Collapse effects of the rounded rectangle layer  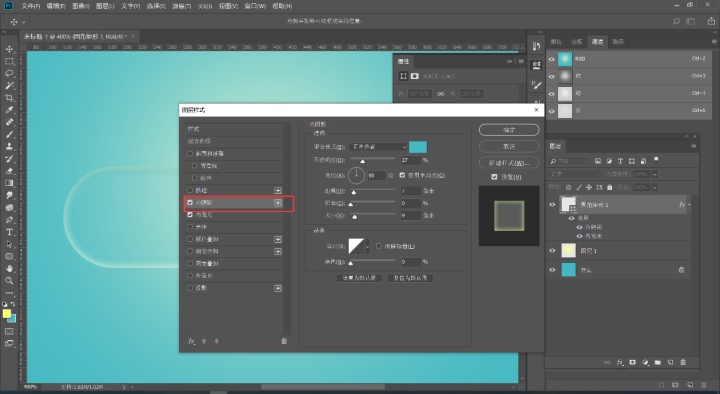pyautogui.click(x=689, y=205)
